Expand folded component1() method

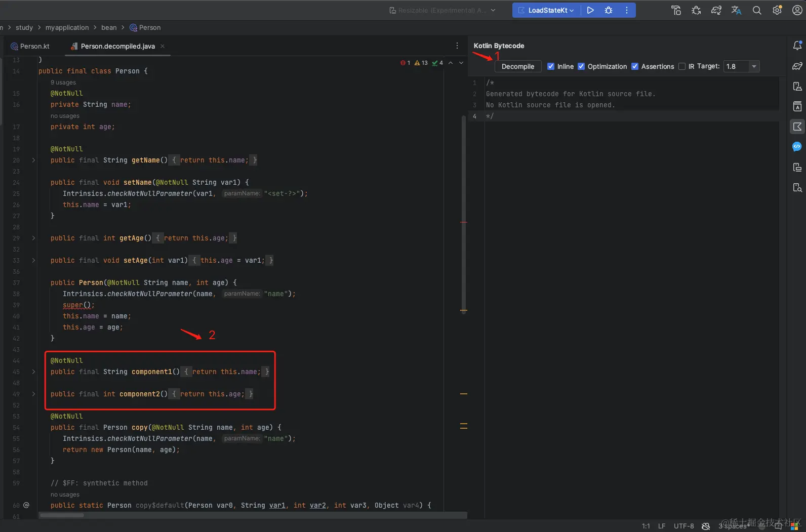click(33, 372)
